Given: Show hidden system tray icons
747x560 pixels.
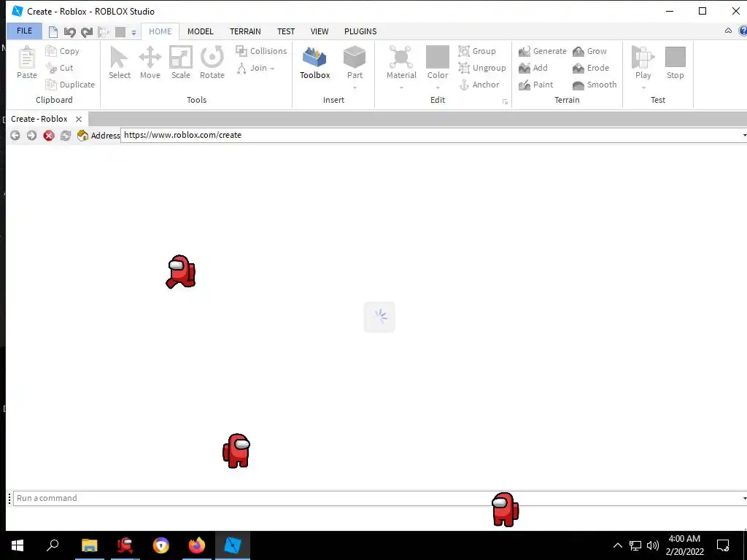Looking at the screenshot, I should tap(617, 545).
